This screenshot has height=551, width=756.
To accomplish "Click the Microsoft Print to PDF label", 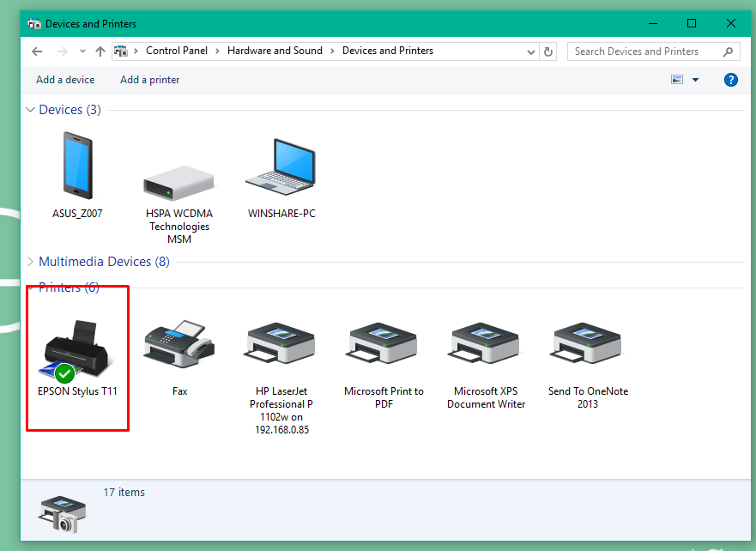I will click(384, 397).
